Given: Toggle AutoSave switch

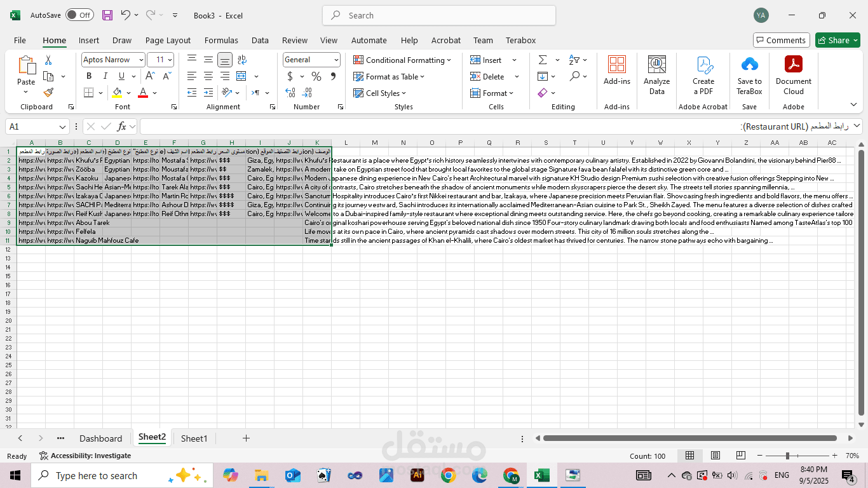Looking at the screenshot, I should point(79,15).
